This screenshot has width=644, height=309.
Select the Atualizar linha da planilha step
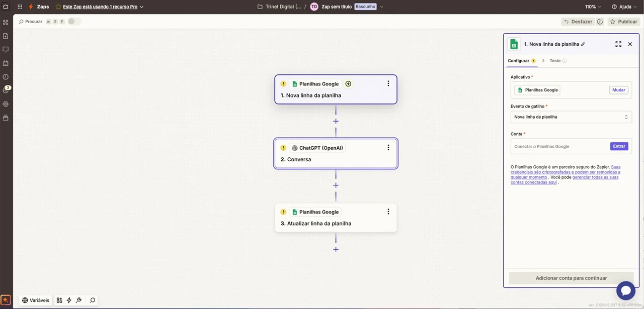[336, 218]
